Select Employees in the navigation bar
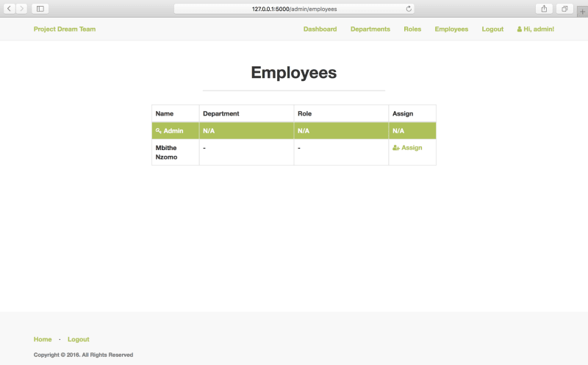Viewport: 588px width, 365px height. tap(451, 29)
